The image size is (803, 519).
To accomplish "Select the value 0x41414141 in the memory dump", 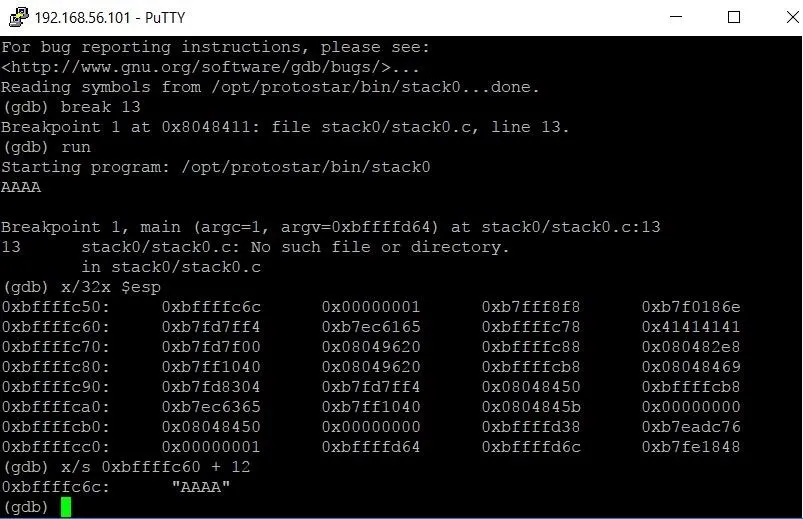I will tap(691, 327).
